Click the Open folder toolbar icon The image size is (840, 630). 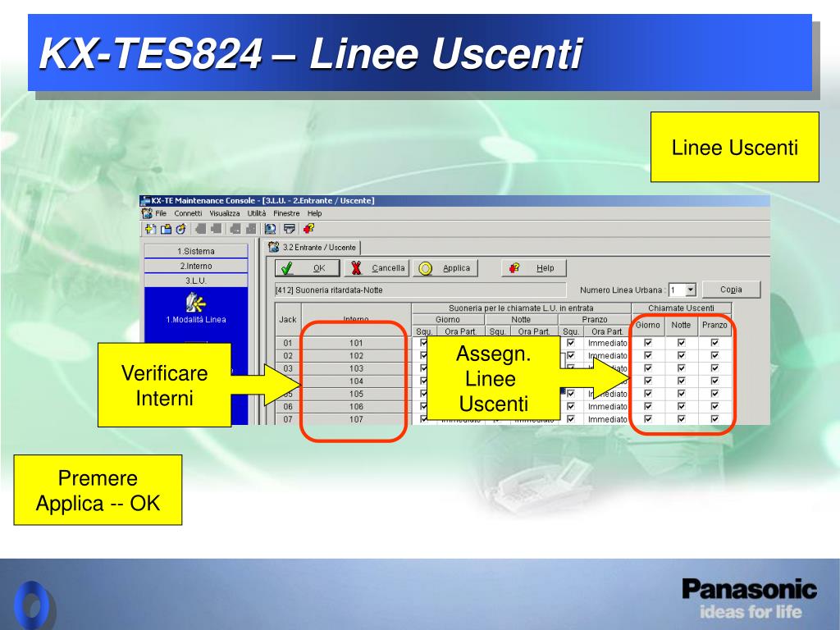[166, 230]
